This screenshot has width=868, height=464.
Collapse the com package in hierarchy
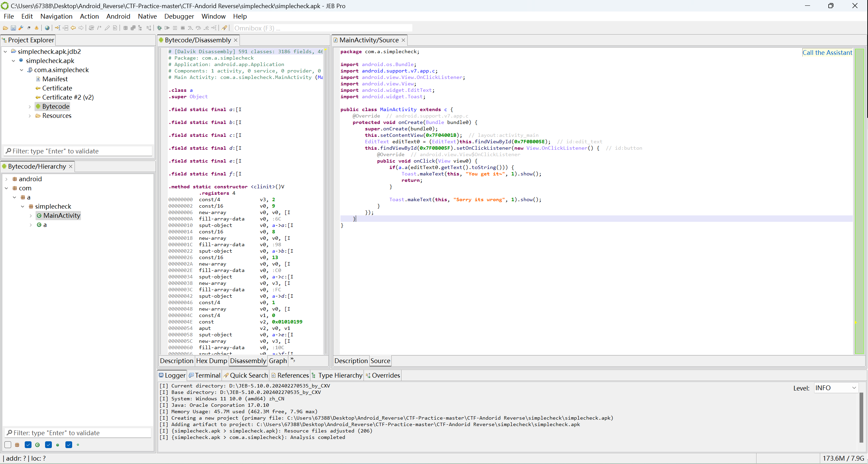(6, 188)
